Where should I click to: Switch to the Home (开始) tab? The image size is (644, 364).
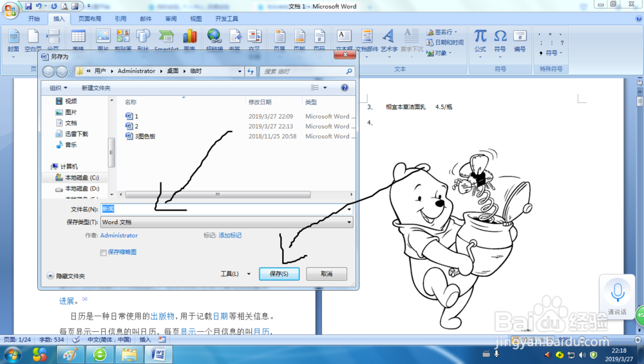pyautogui.click(x=34, y=19)
